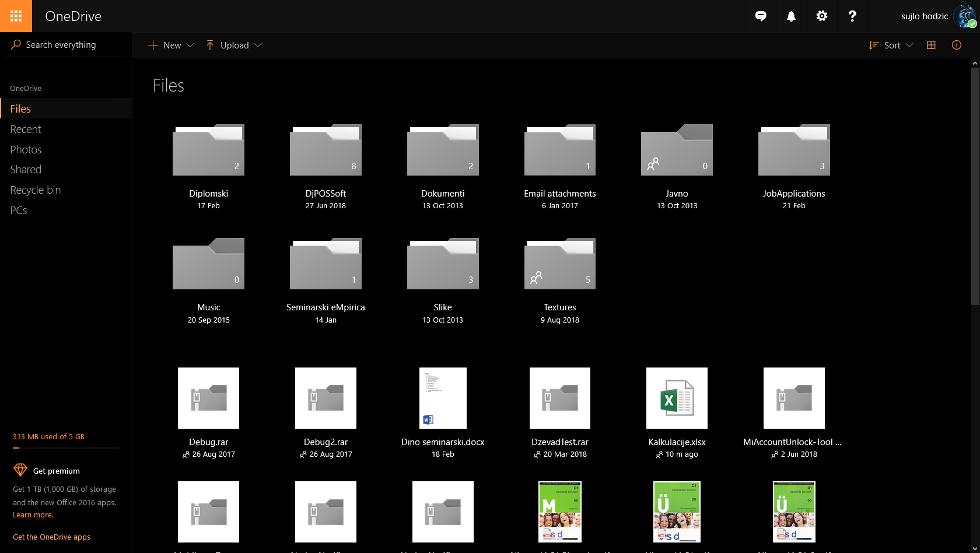Click the Kalkulacije.xlsx file name
The height and width of the screenshot is (553, 980).
[677, 442]
